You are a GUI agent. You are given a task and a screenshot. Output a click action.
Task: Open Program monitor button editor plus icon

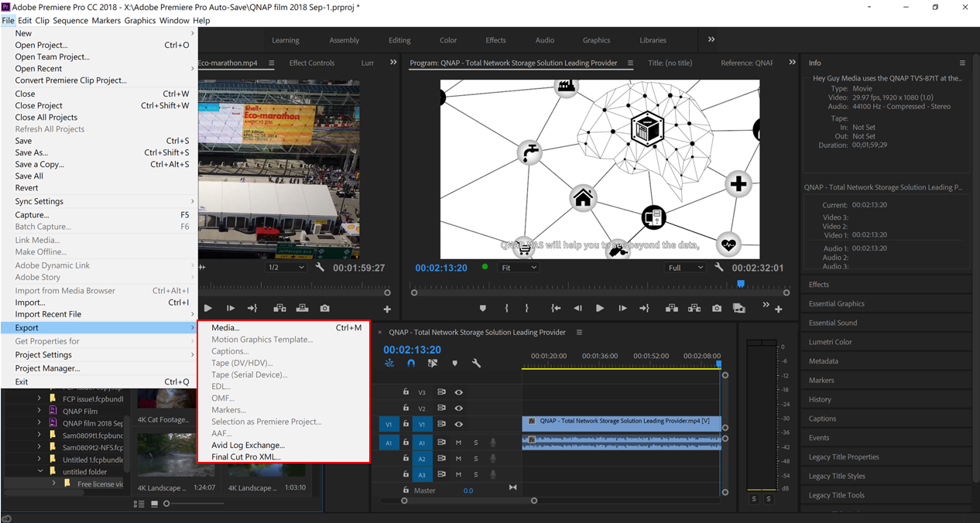779,309
